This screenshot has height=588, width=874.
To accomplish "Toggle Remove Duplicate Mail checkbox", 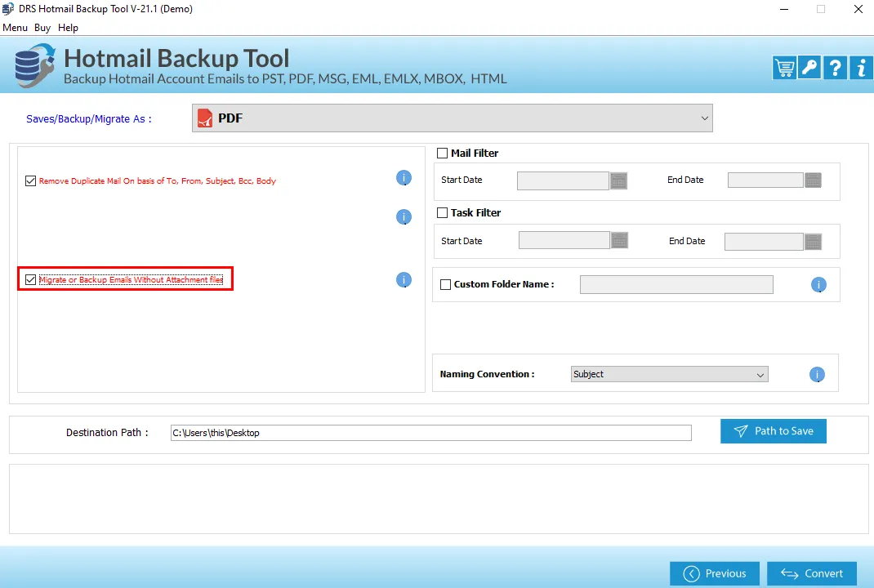I will 31,181.
